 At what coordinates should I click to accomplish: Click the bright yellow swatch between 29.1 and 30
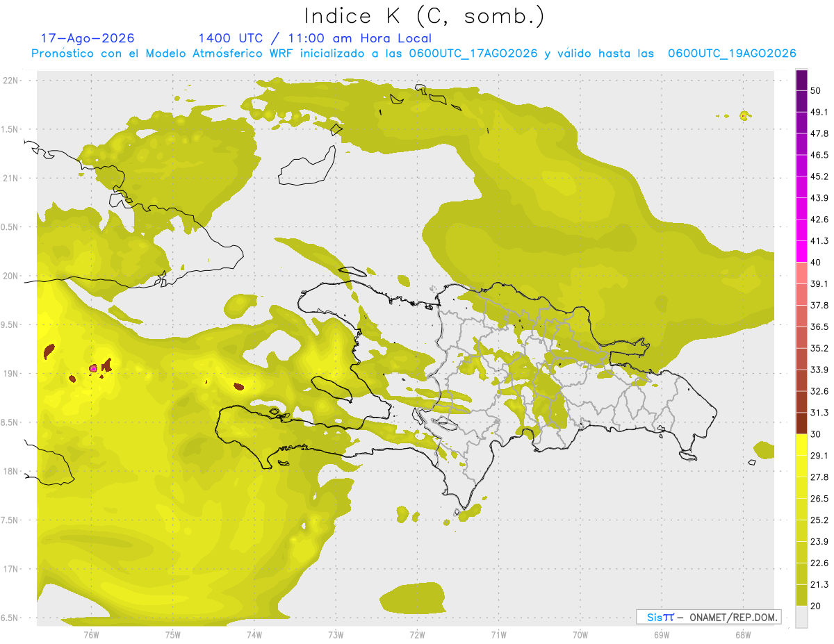tap(801, 445)
